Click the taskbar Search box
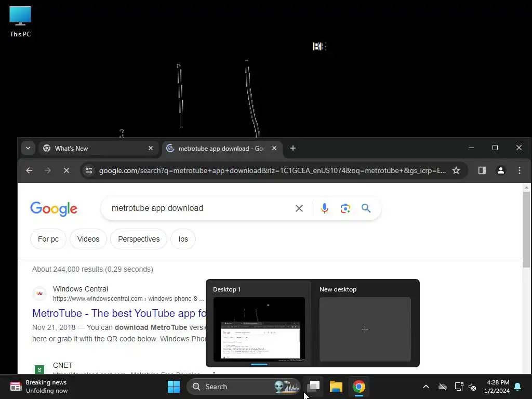 coord(244,387)
